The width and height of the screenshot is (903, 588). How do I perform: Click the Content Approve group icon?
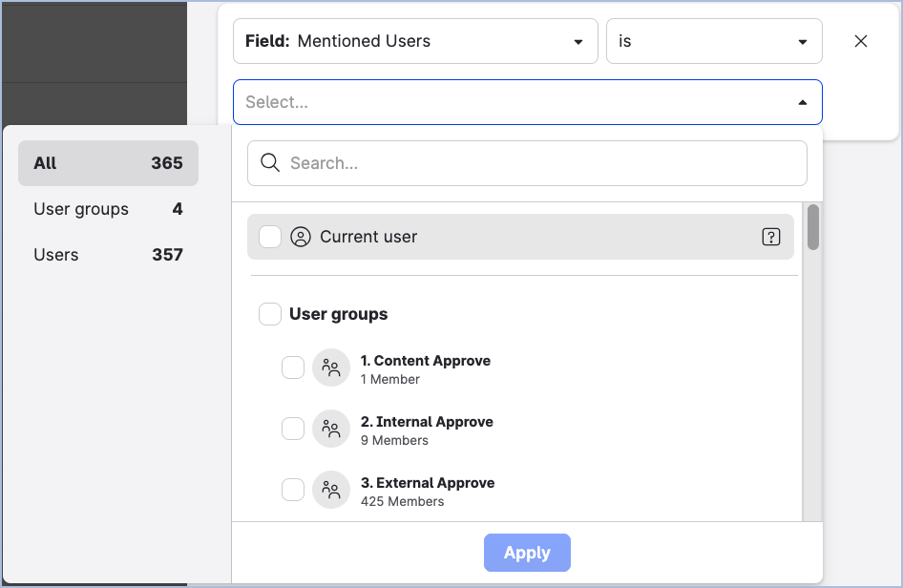tap(331, 368)
